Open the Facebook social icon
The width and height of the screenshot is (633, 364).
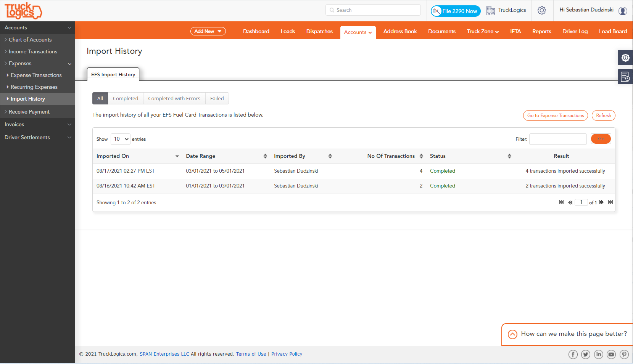pyautogui.click(x=573, y=354)
